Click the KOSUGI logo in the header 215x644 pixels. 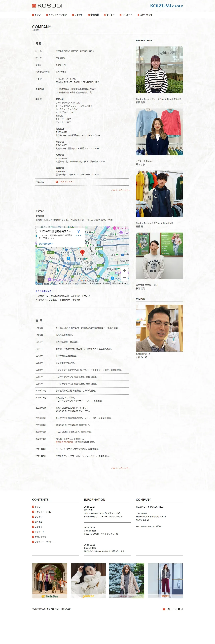click(x=47, y=6)
